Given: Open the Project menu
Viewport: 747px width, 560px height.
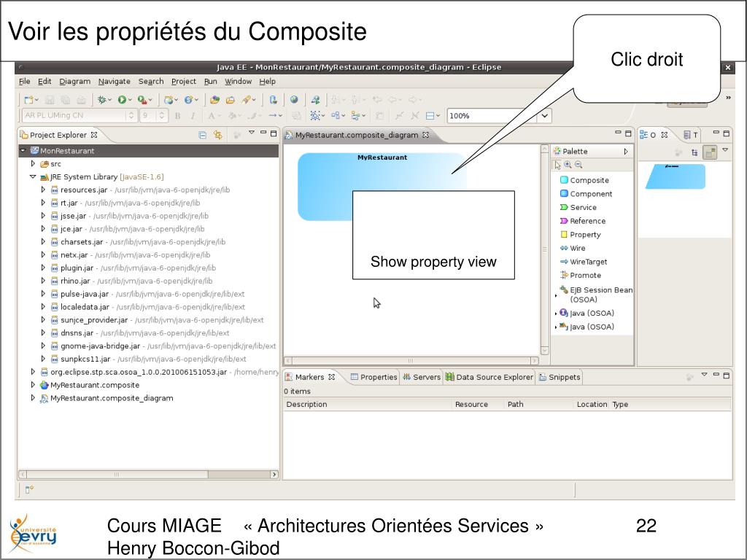Looking at the screenshot, I should tap(183, 82).
